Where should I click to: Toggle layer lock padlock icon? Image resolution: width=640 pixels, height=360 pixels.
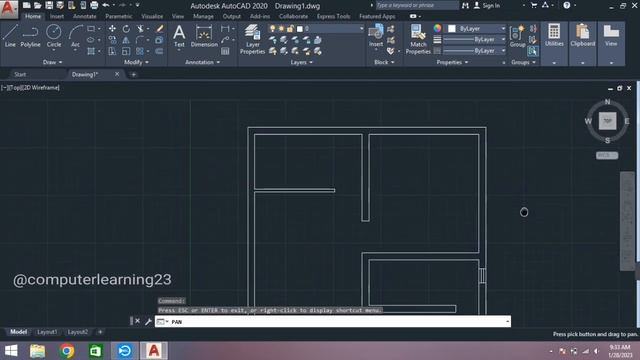pyautogui.click(x=290, y=29)
